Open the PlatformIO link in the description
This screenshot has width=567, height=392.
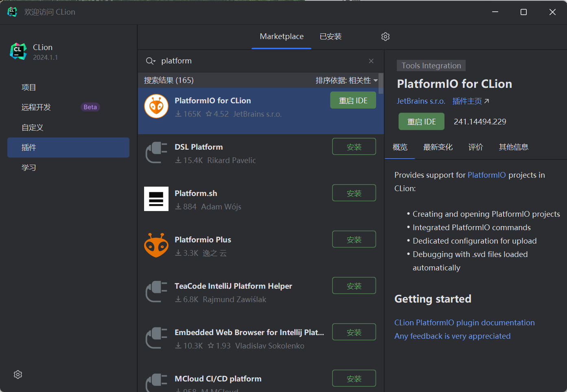click(x=487, y=175)
